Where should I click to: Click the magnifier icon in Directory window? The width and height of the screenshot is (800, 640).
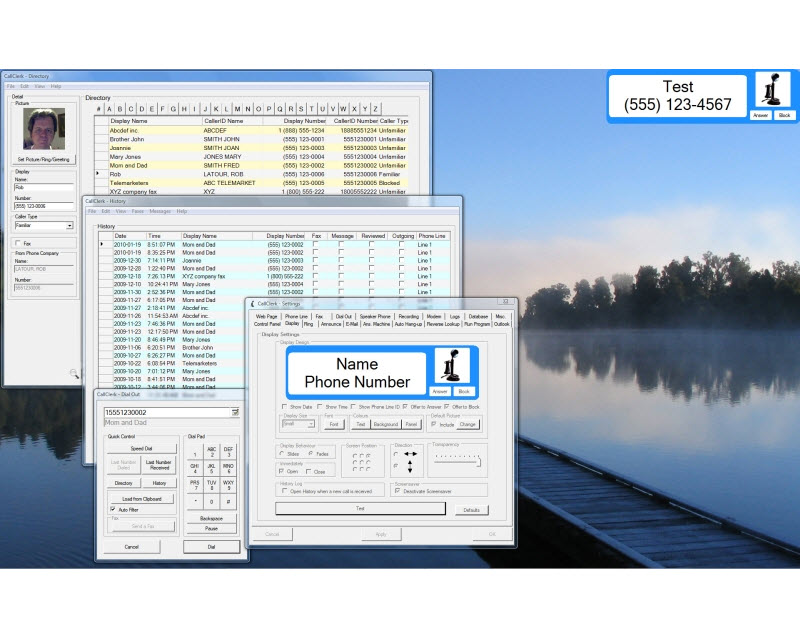[74, 373]
